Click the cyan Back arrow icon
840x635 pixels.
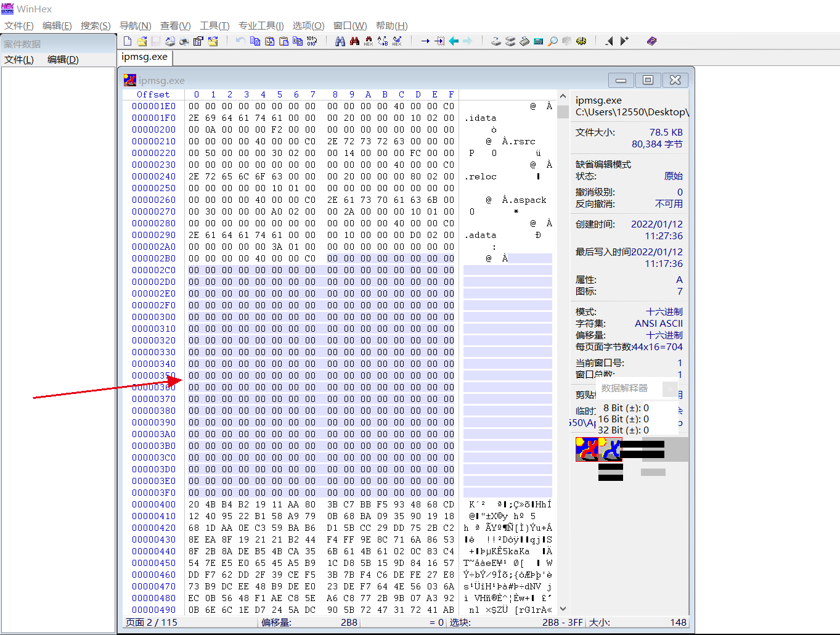coord(454,41)
